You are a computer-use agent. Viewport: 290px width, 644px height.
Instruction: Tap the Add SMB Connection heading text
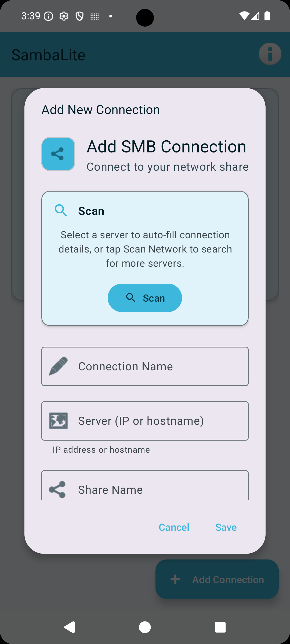pyautogui.click(x=166, y=147)
